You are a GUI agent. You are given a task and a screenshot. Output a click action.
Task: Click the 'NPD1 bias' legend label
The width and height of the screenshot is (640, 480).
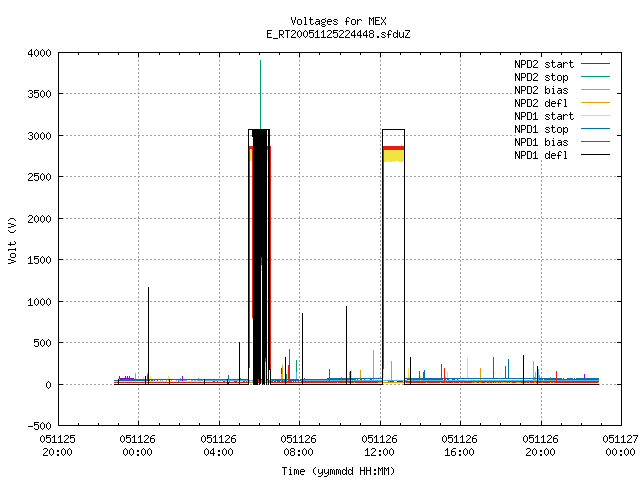click(x=541, y=142)
